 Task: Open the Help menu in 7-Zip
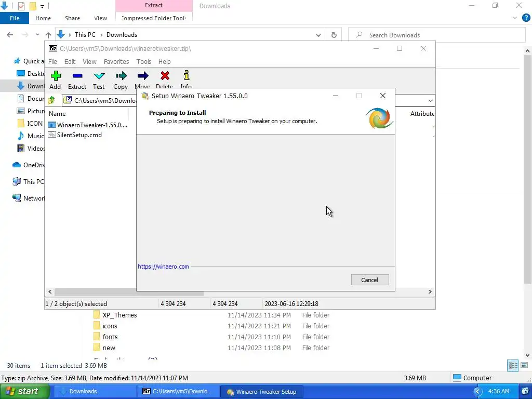click(x=165, y=61)
